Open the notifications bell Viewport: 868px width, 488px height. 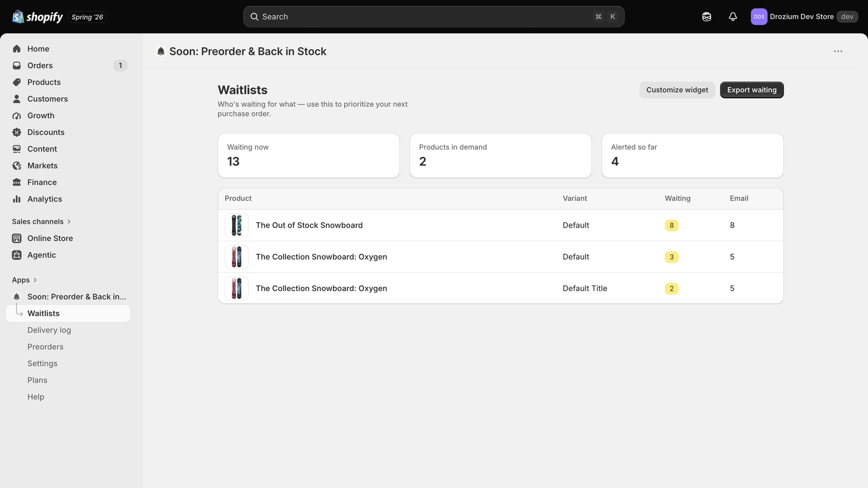(x=733, y=17)
